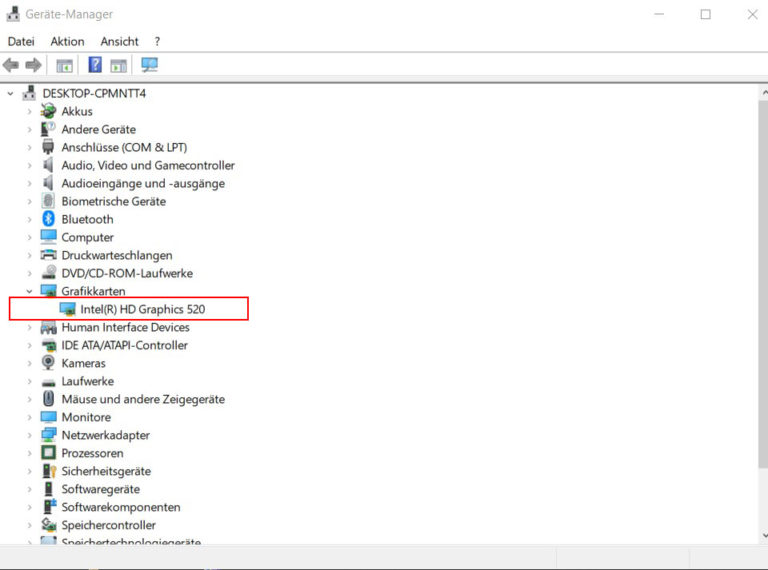Click the forward arrow toolbar icon
Screen dimensions: 768x570
[x=33, y=65]
